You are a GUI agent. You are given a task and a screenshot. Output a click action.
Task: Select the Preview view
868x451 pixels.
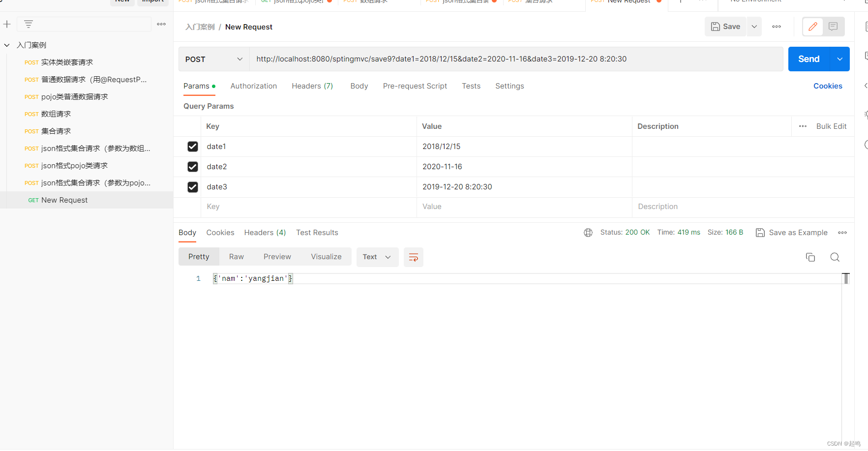pyautogui.click(x=277, y=257)
